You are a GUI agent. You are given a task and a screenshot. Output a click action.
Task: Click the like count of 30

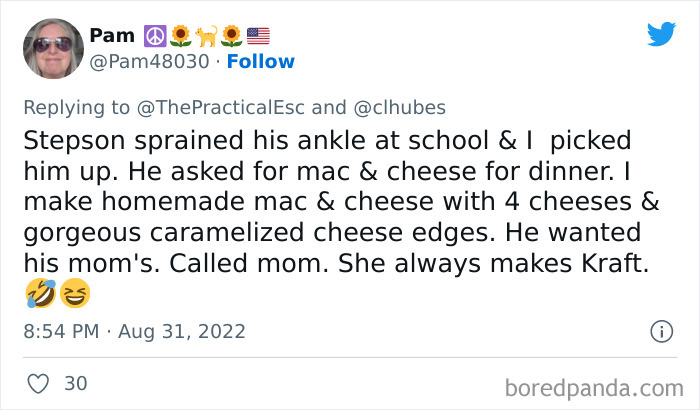point(75,383)
